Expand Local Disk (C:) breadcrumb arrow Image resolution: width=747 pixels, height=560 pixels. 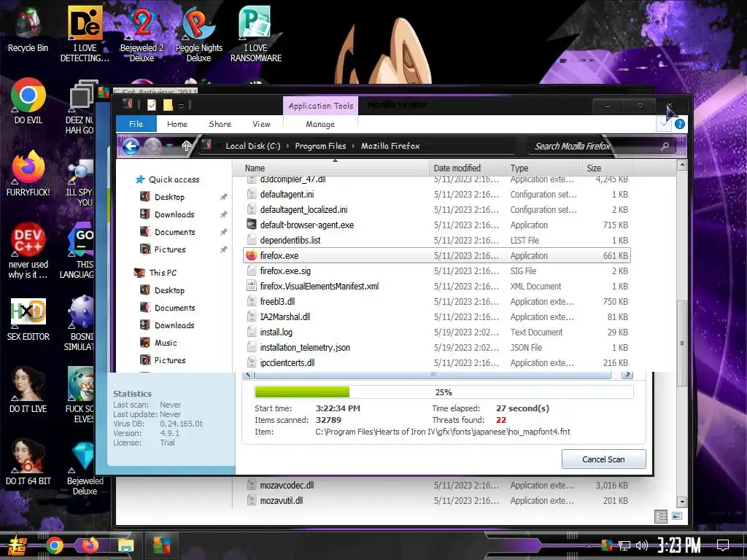click(287, 146)
